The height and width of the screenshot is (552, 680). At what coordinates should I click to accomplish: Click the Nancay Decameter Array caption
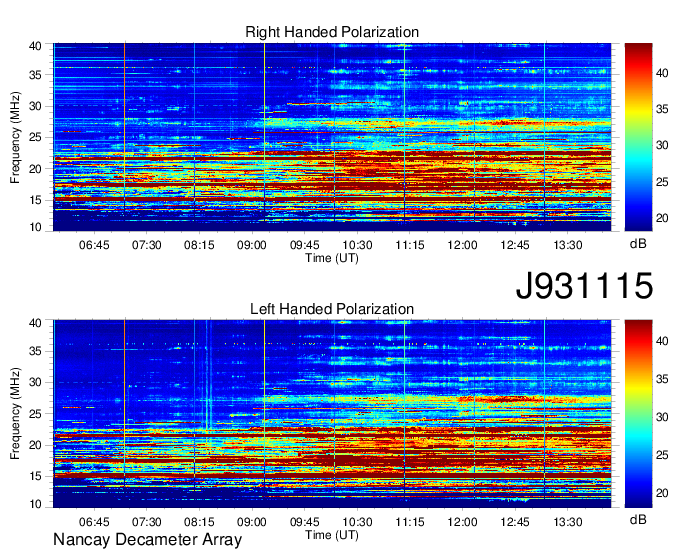[x=147, y=540]
